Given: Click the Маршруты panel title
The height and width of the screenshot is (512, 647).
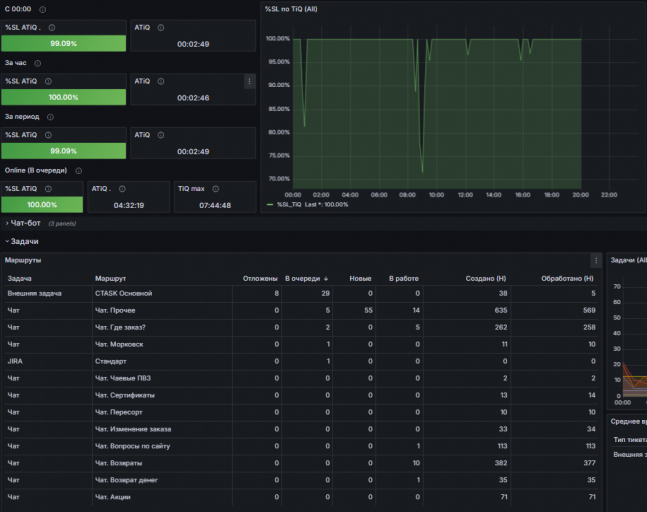Looking at the screenshot, I should tap(23, 260).
